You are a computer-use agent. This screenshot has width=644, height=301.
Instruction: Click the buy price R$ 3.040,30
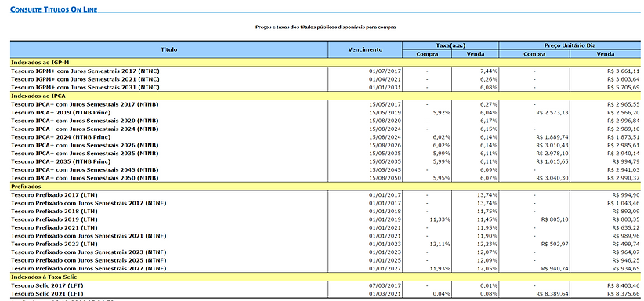click(552, 178)
